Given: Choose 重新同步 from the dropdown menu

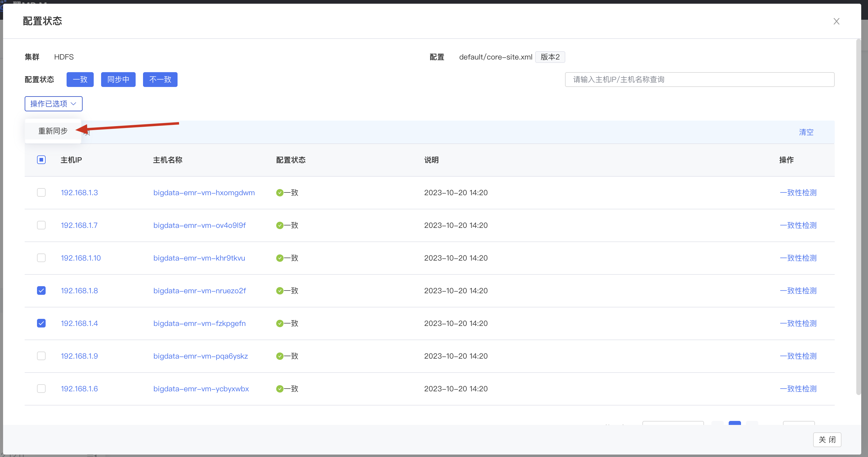Looking at the screenshot, I should coord(53,131).
